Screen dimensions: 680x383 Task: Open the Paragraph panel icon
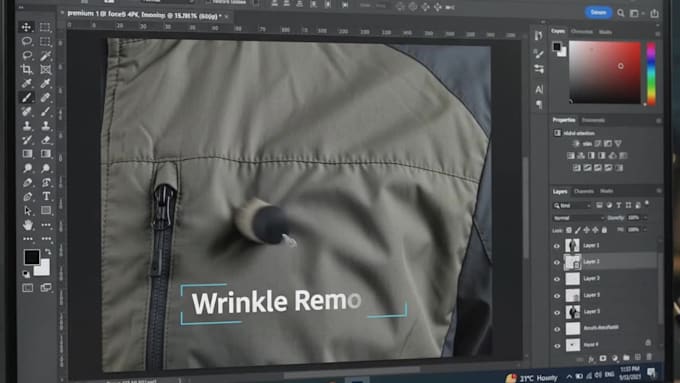(x=539, y=105)
